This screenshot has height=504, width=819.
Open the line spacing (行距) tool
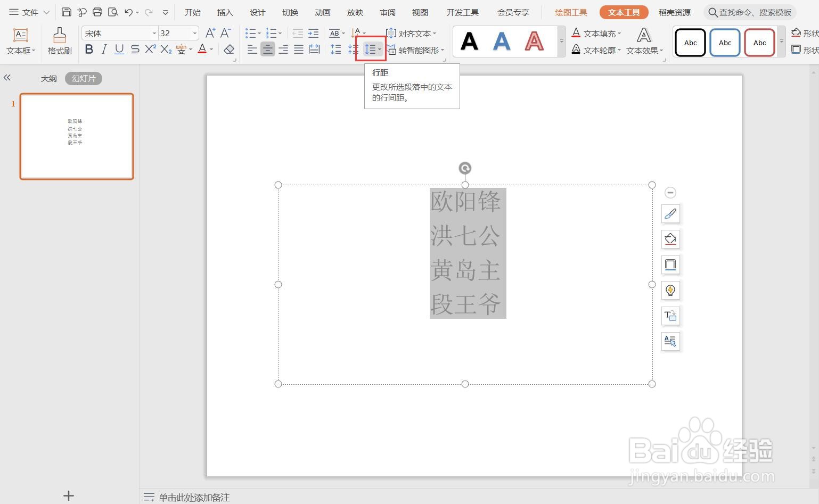[x=371, y=49]
